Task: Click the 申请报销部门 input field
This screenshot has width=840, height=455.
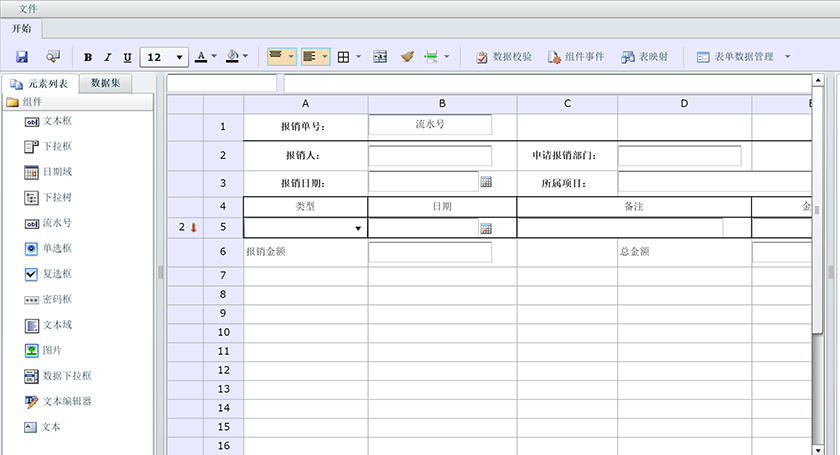Action: (x=679, y=156)
